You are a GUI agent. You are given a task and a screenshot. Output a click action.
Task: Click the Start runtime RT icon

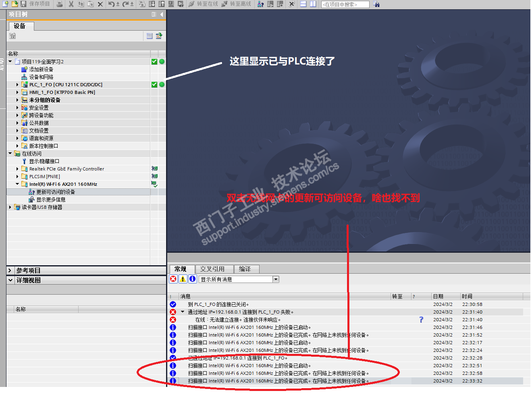pos(181,4)
